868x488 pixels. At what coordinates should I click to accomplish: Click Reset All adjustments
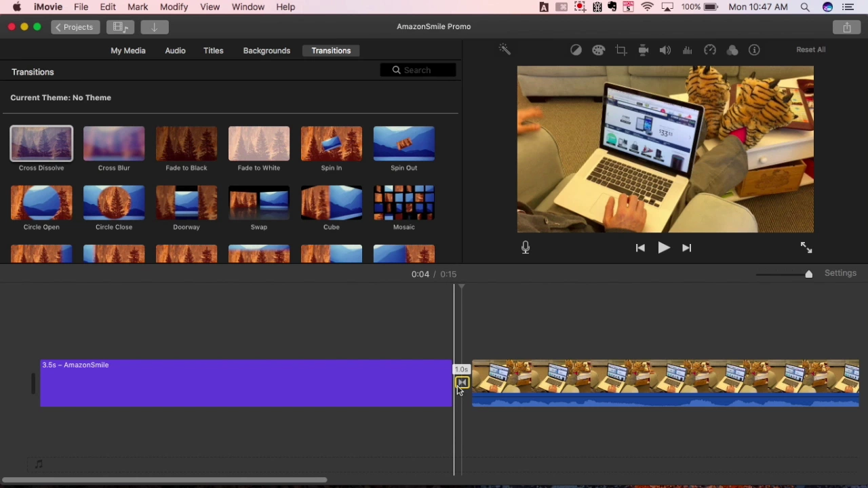coord(811,49)
